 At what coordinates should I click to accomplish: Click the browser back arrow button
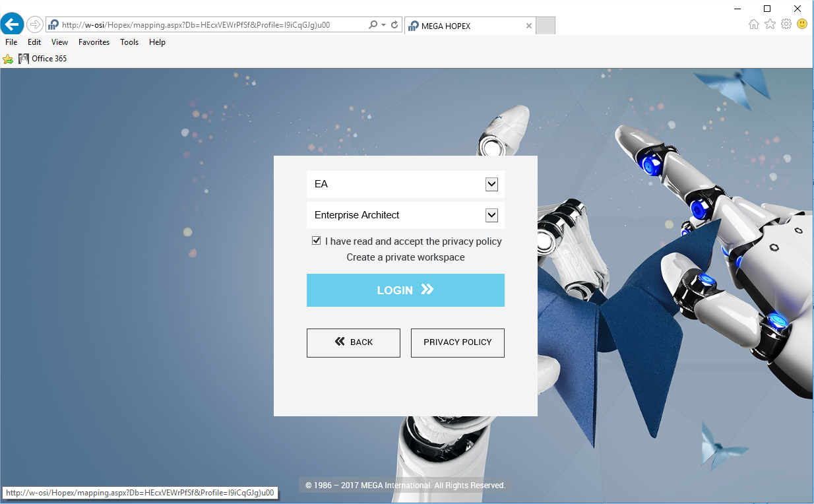13,24
